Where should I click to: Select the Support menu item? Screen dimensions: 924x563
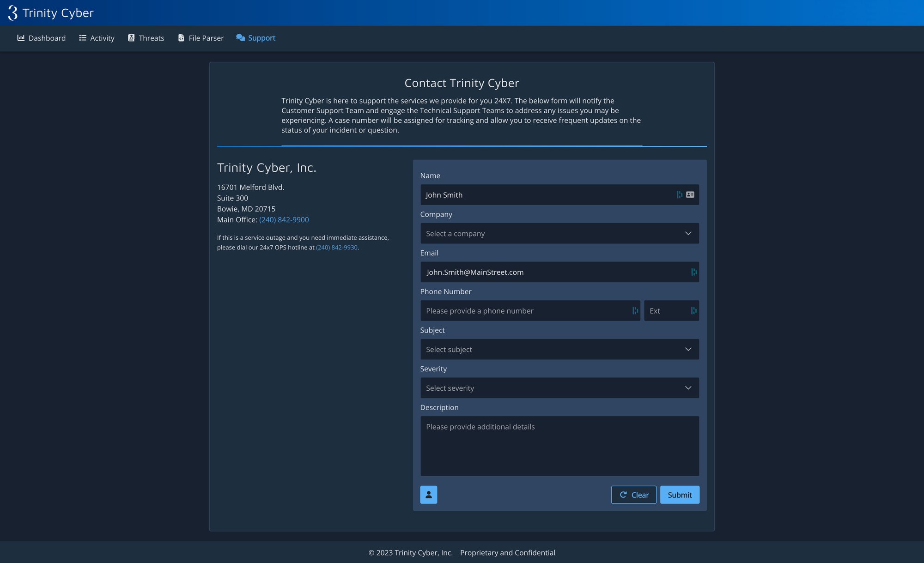tap(255, 38)
